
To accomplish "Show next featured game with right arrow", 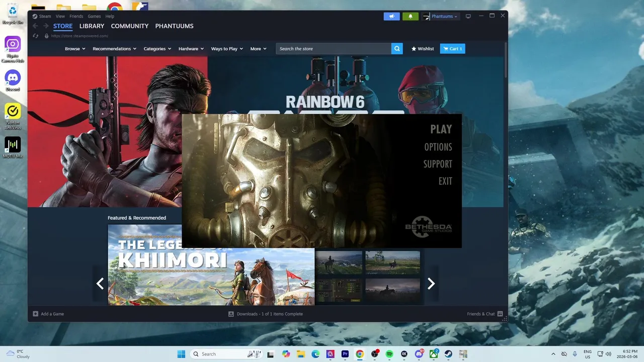I will [431, 284].
